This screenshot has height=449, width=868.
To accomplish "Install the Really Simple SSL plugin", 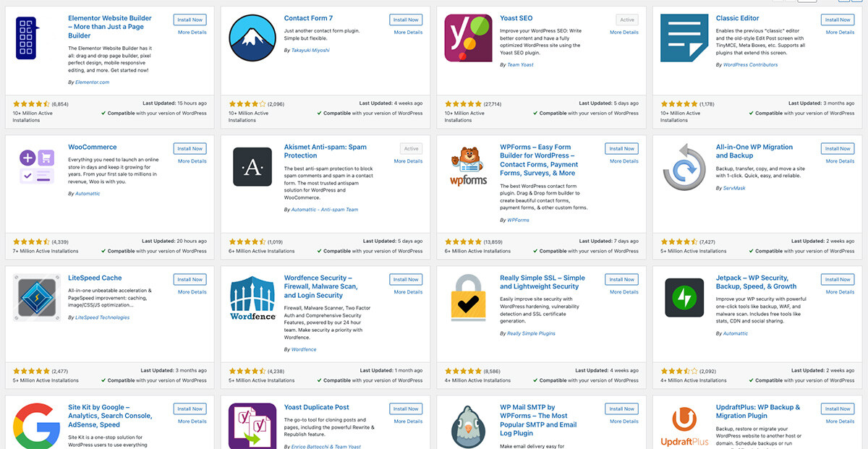I will (x=621, y=278).
